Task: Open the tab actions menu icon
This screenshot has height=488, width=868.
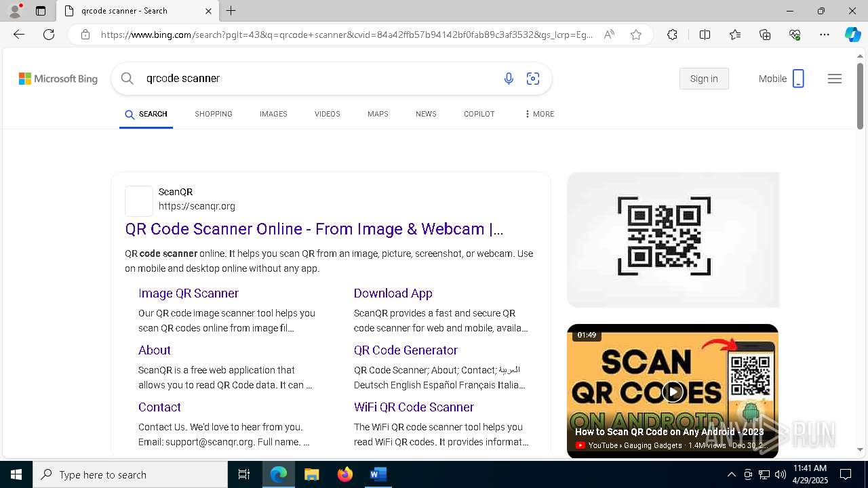Action: coord(41,11)
